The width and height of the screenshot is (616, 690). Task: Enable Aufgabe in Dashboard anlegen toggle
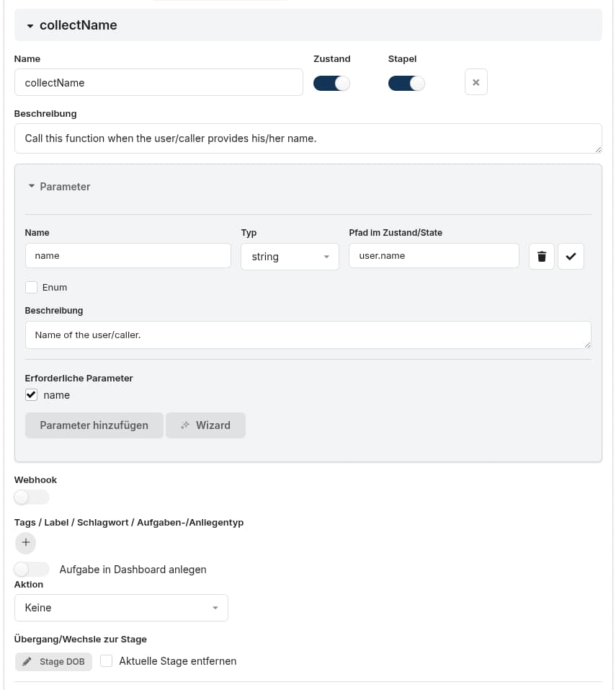(32, 569)
